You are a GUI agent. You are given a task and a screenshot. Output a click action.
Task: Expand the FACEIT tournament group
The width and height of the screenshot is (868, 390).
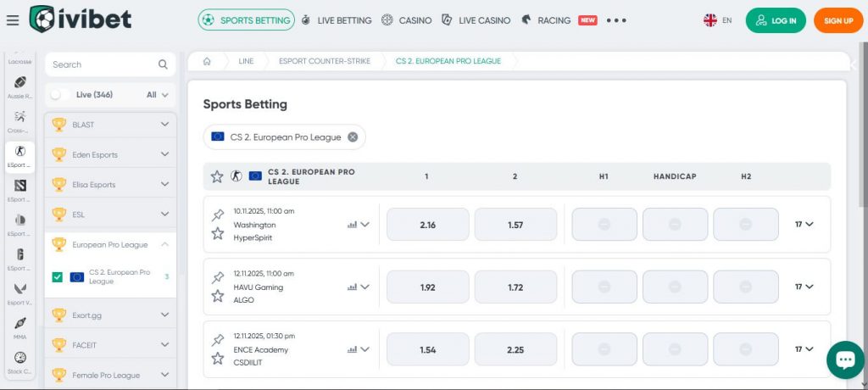(164, 345)
